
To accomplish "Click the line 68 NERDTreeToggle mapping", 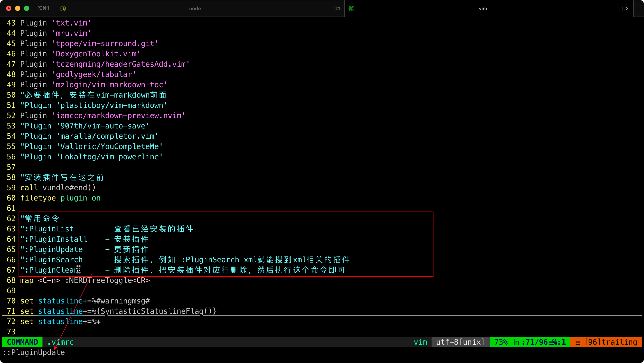I will point(85,280).
